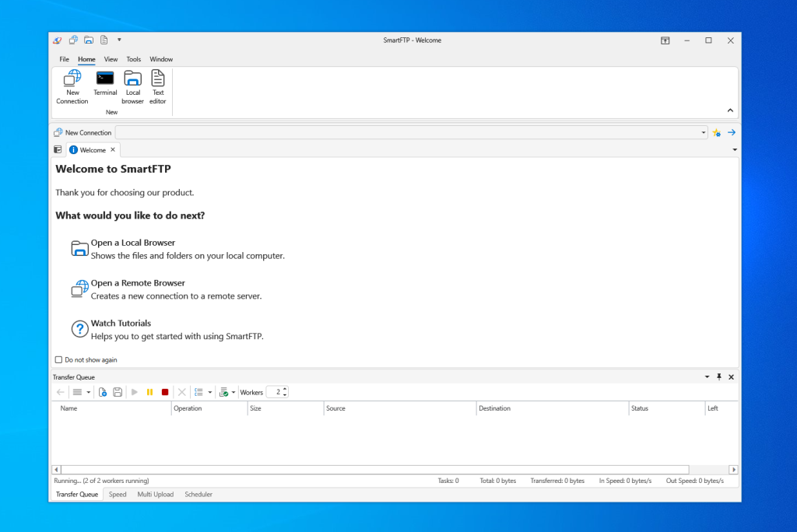Click the Watch Tutorials link
797x532 pixels.
click(x=122, y=323)
